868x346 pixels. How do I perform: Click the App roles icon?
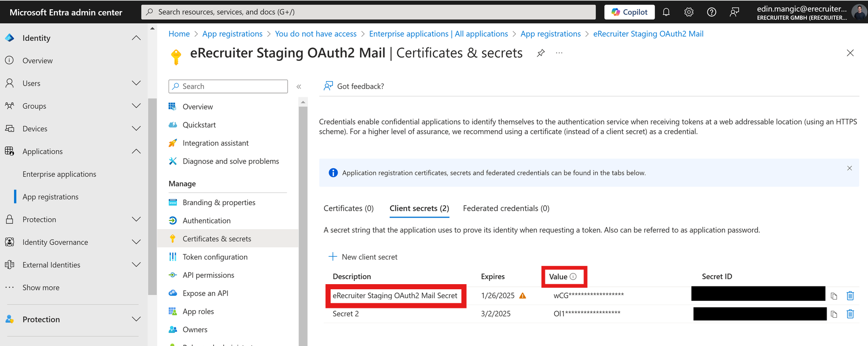(173, 311)
